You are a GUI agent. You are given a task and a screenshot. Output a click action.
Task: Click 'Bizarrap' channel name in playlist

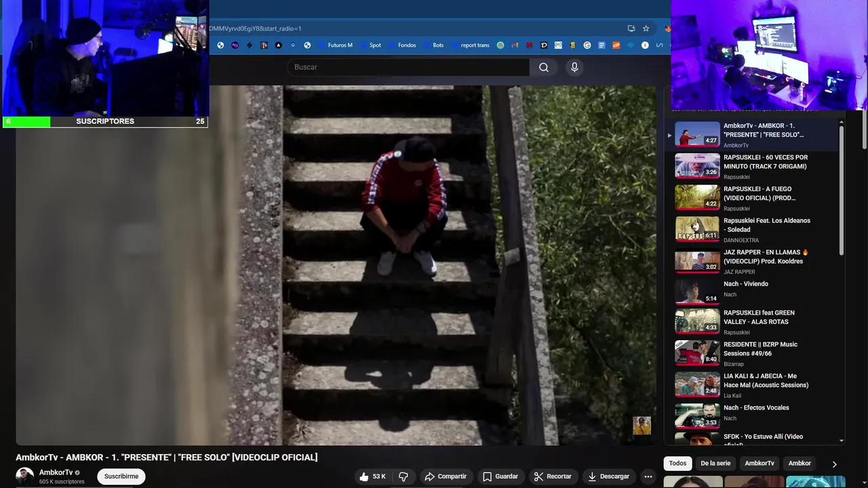coord(734,364)
